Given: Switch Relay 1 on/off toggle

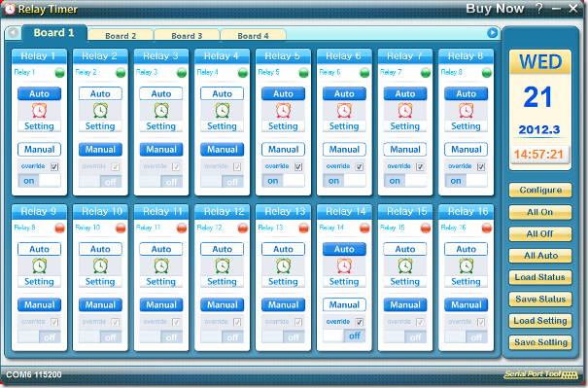Looking at the screenshot, I should pos(40,181).
